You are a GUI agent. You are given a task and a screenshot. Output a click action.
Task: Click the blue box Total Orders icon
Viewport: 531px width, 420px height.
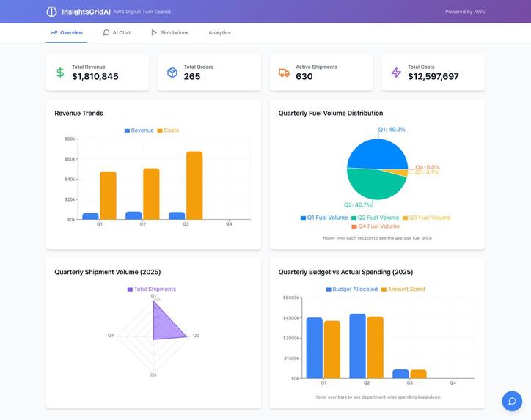[x=172, y=73]
